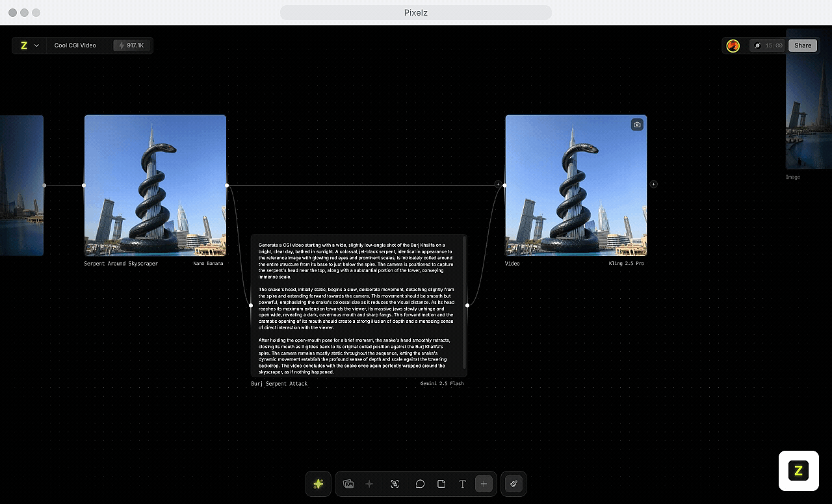Screen dimensions: 832x504
Task: Open the Z workspace dropdown menu
Action: tap(30, 45)
